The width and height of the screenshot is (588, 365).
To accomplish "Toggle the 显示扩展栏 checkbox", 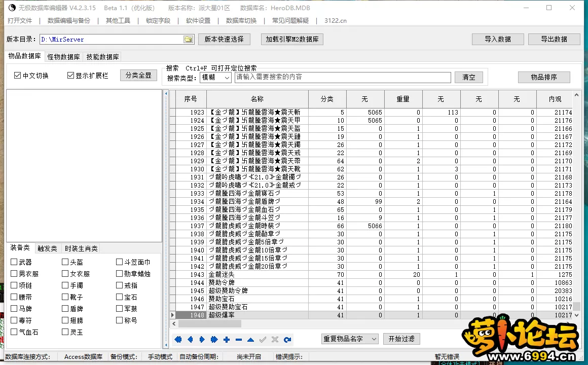I will coord(70,76).
